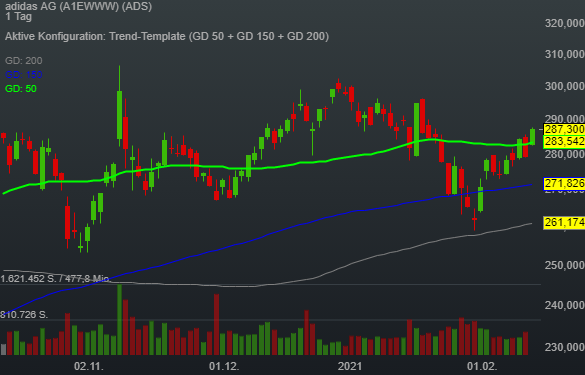The image size is (585, 375).
Task: Click the current price label 287,300
Action: 564,129
